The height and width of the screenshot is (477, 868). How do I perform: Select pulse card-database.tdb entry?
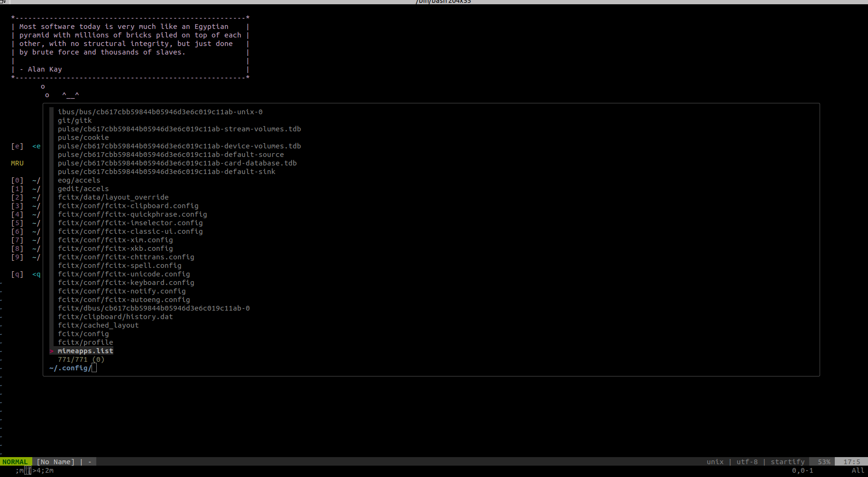(177, 163)
